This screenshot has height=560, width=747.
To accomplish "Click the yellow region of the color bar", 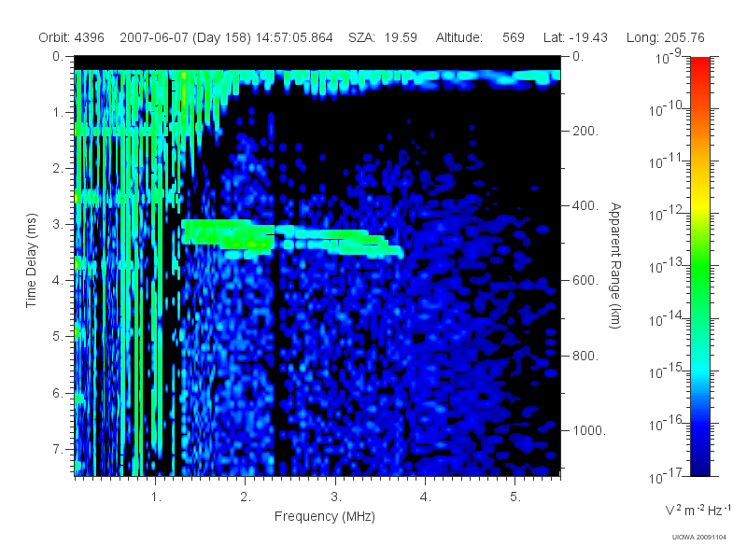I will pos(699,204).
